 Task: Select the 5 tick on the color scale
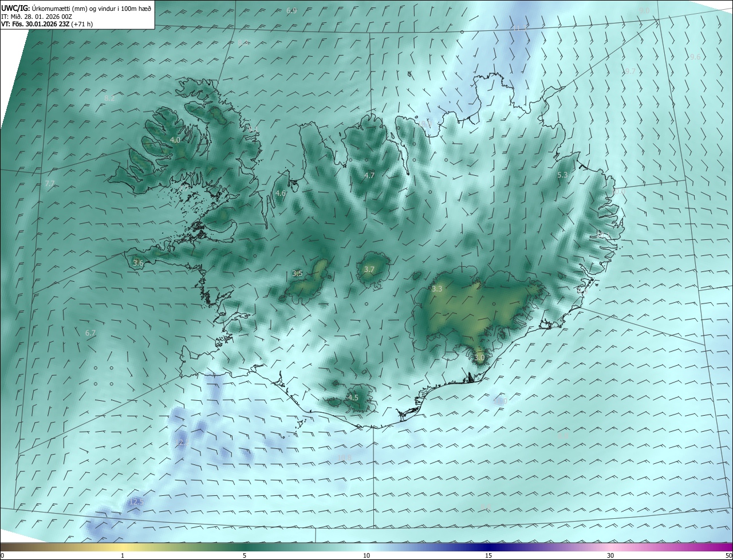(x=245, y=555)
